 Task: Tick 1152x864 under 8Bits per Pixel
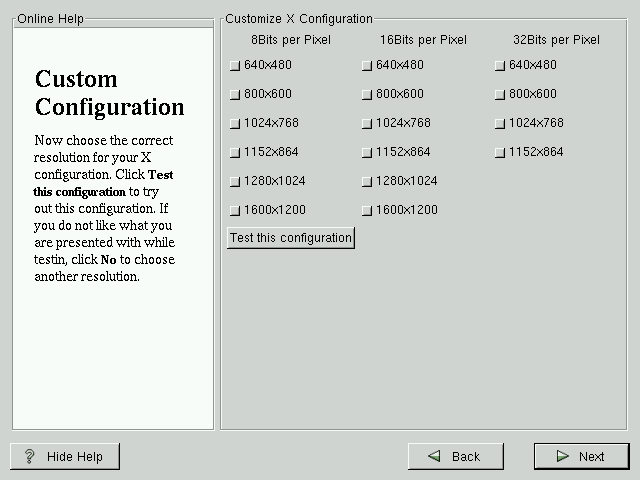click(235, 153)
